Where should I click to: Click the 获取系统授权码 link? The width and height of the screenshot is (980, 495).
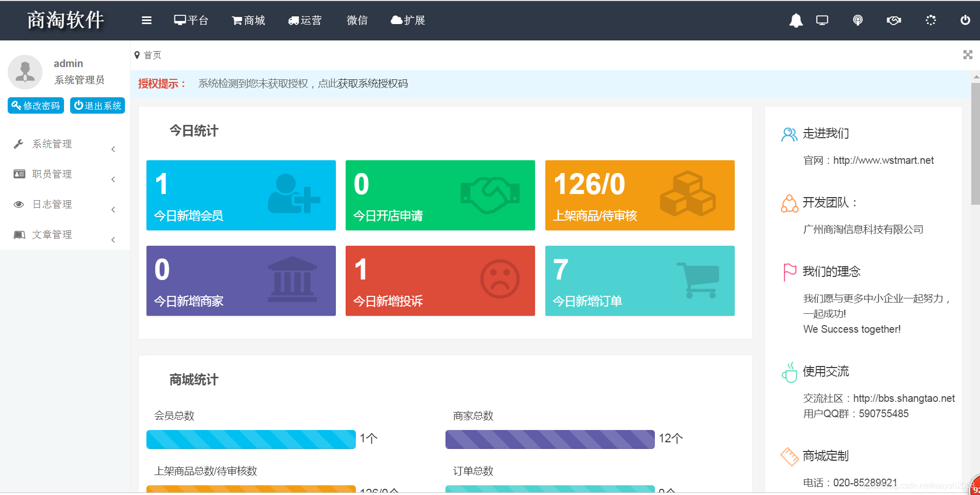coord(373,83)
